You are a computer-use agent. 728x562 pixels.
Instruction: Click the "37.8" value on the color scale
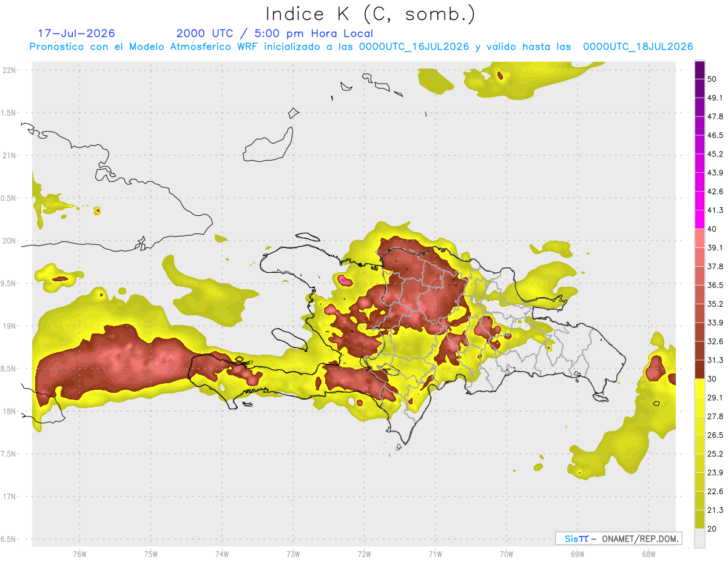coord(715,267)
